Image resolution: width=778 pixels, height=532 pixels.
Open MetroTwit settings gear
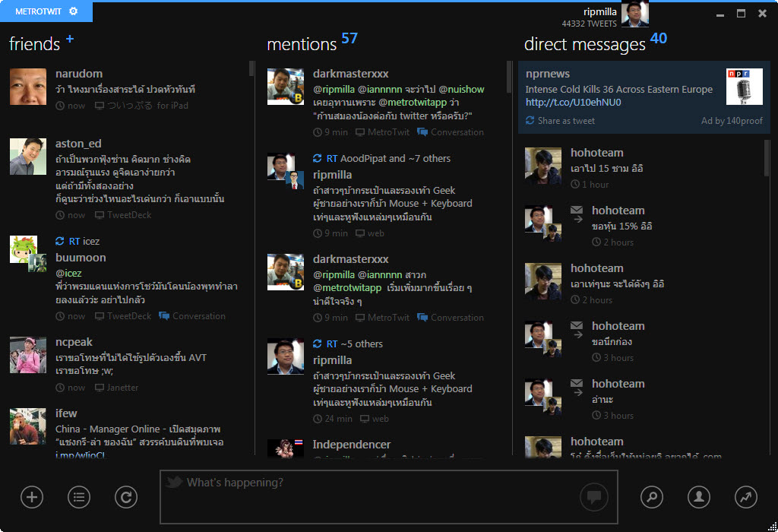[x=73, y=11]
